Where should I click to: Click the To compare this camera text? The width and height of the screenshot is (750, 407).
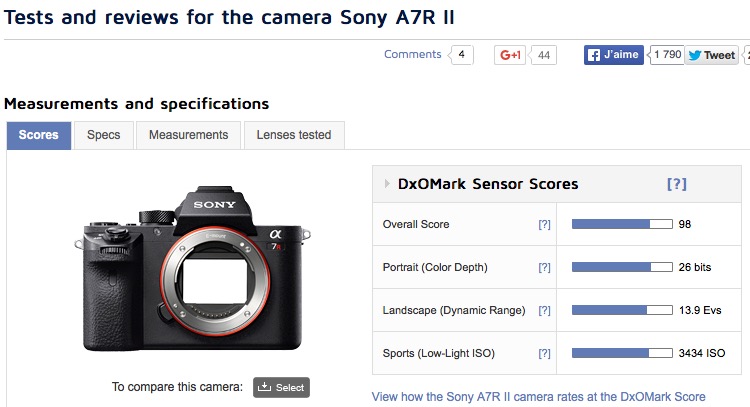(177, 387)
